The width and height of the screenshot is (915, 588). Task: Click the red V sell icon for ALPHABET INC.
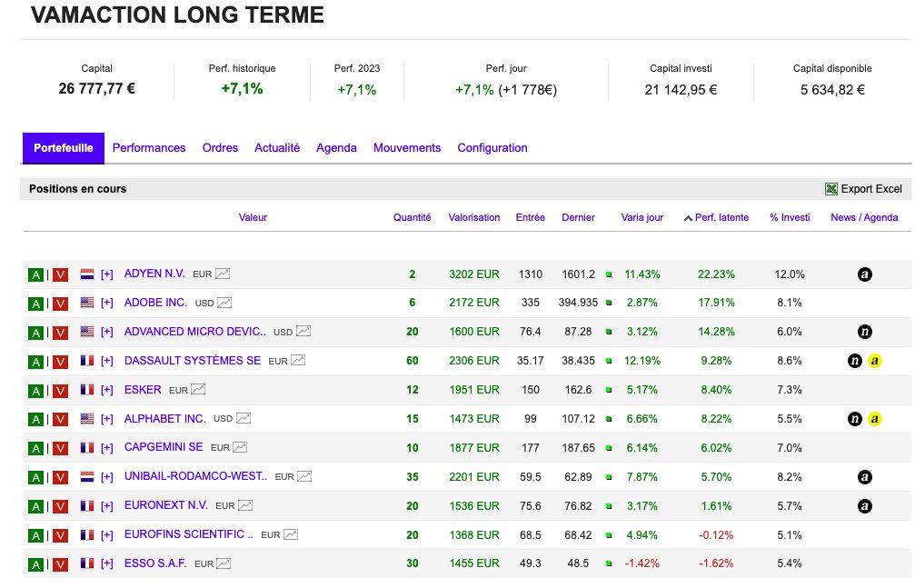(60, 420)
